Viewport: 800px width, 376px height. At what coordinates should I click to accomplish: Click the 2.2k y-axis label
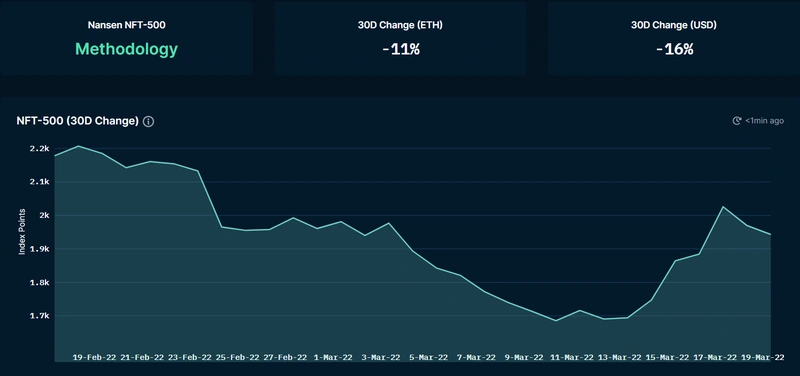click(x=39, y=148)
